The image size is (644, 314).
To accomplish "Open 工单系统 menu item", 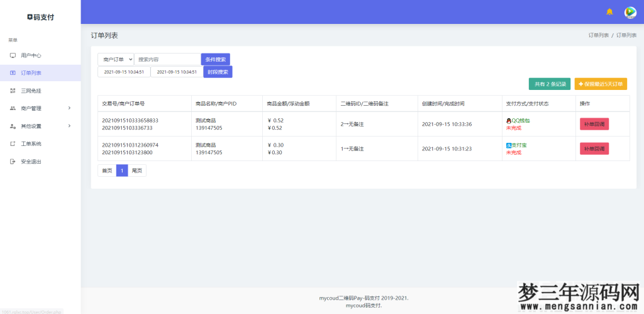I will pos(40,144).
